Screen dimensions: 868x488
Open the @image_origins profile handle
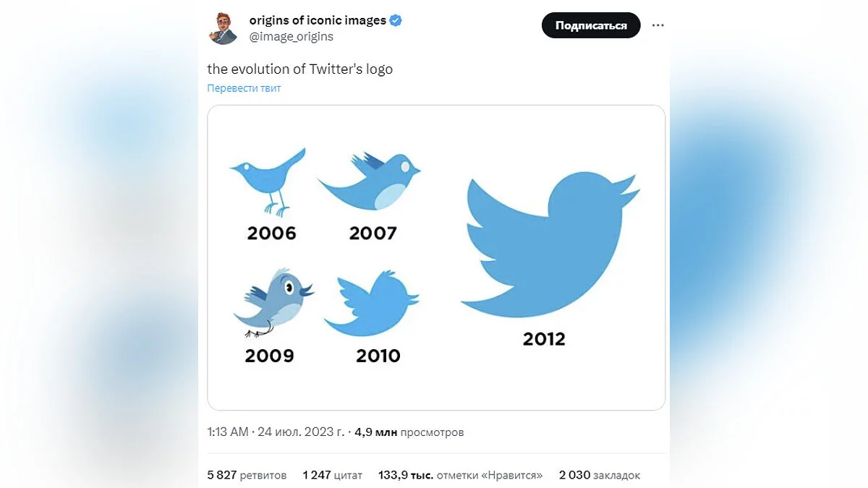[x=292, y=36]
